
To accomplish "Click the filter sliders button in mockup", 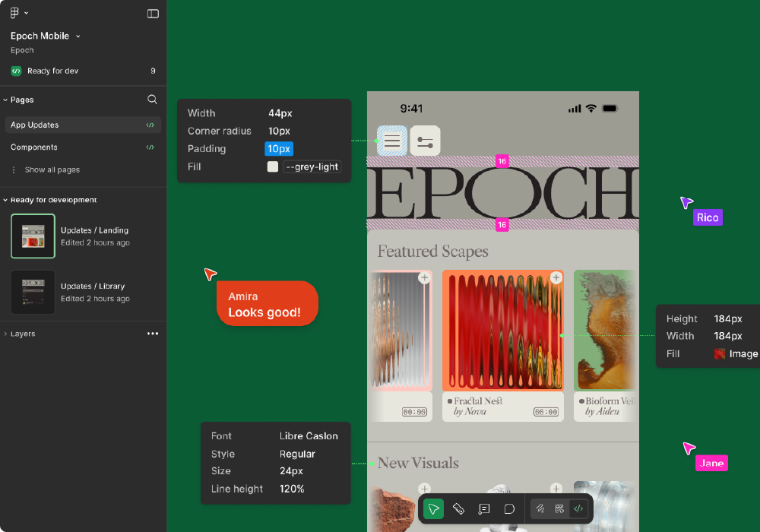I will (426, 141).
